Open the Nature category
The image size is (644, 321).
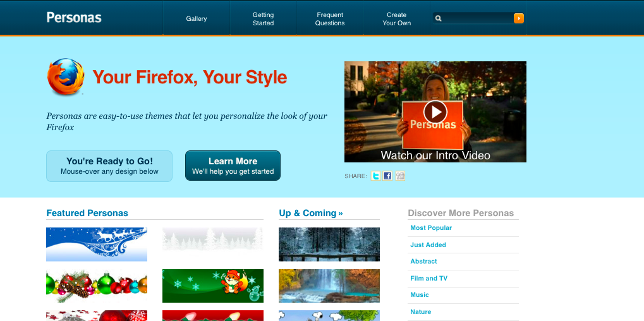click(x=420, y=312)
